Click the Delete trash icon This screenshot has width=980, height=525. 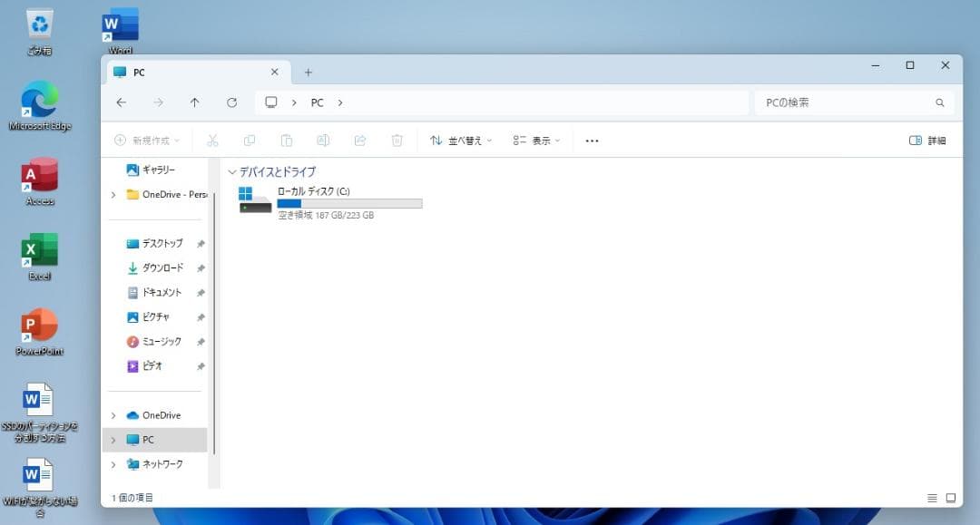397,140
